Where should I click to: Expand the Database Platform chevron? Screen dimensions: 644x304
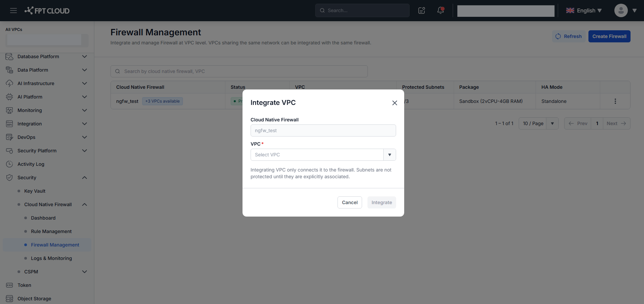coord(85,56)
